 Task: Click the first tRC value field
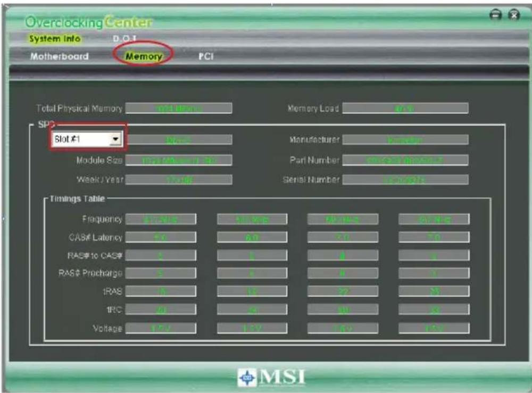pyautogui.click(x=161, y=310)
